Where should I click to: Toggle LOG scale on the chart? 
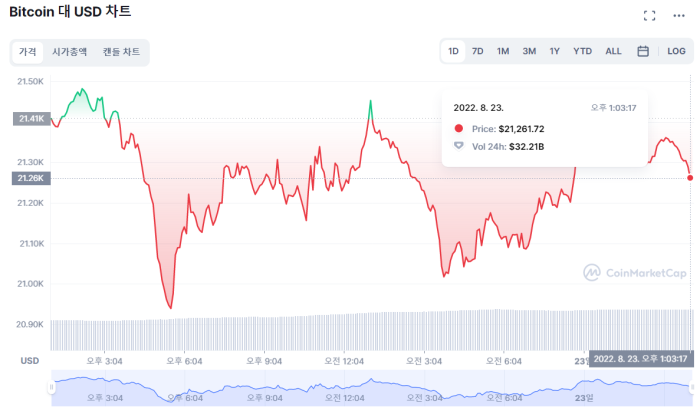pyautogui.click(x=676, y=51)
